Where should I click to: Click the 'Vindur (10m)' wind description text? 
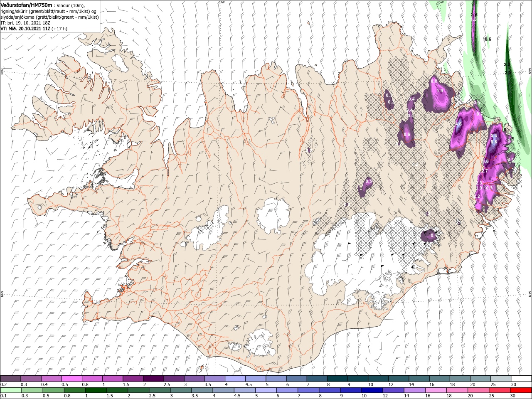point(70,5)
